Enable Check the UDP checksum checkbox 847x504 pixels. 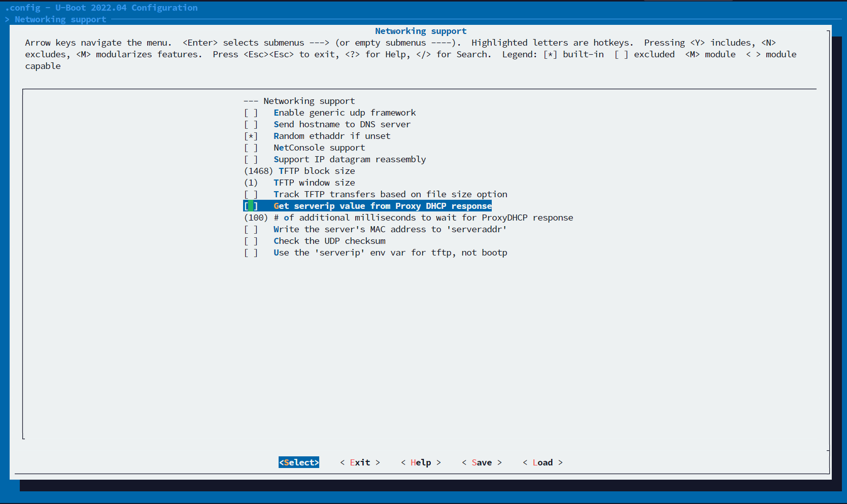(x=251, y=241)
